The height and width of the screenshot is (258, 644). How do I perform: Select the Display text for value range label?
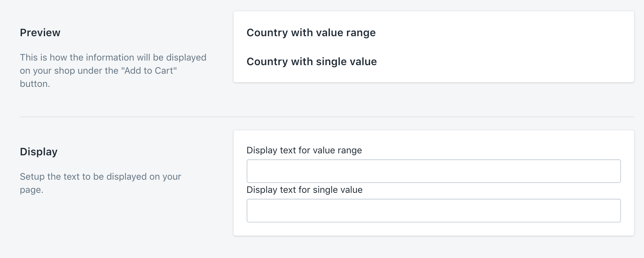click(x=304, y=150)
